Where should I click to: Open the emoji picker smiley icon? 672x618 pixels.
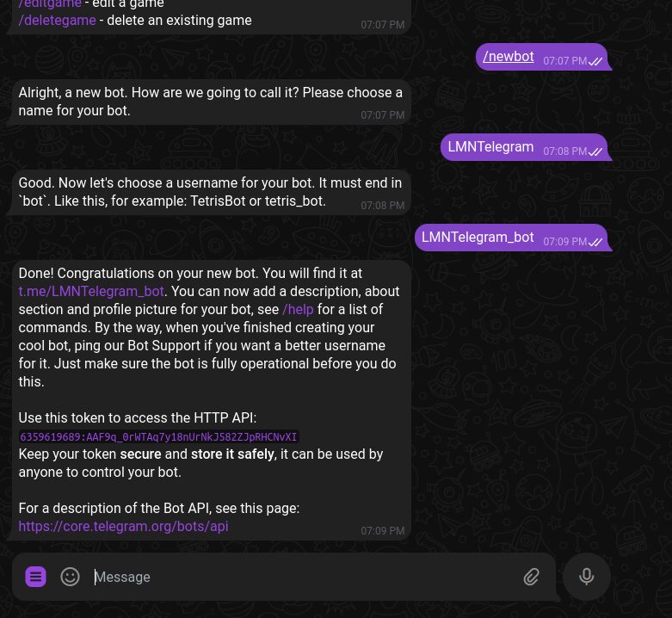click(x=70, y=577)
